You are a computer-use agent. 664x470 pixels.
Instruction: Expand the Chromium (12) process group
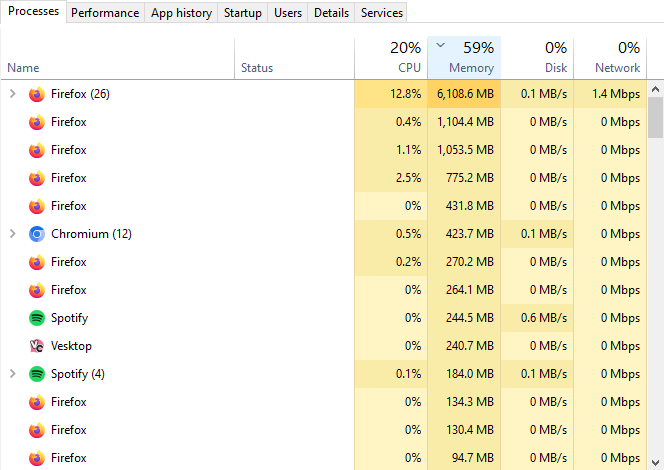(x=13, y=234)
